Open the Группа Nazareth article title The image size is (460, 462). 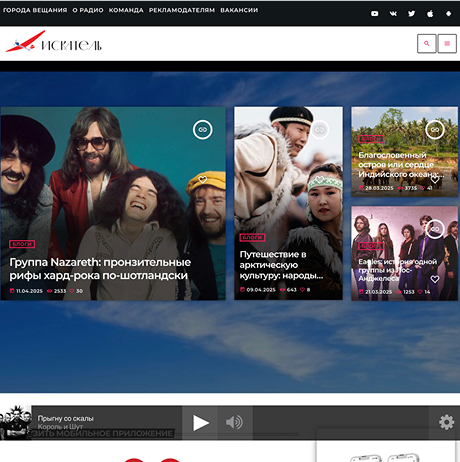[x=100, y=269]
